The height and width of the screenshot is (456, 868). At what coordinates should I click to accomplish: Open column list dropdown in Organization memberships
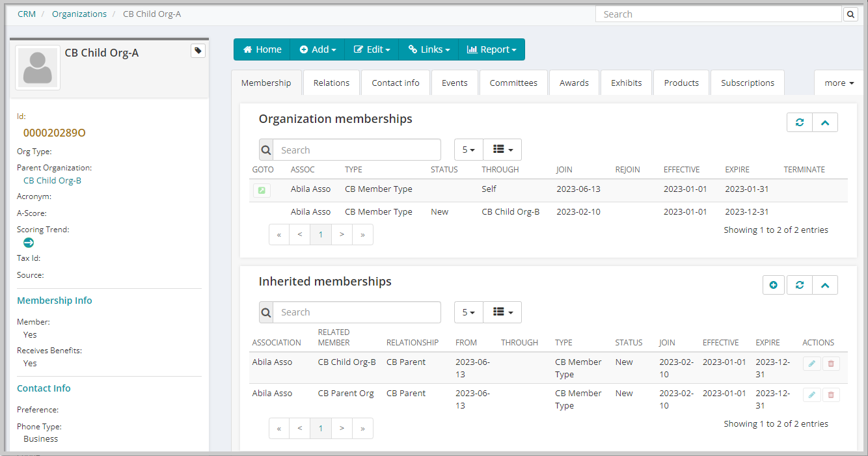(502, 150)
